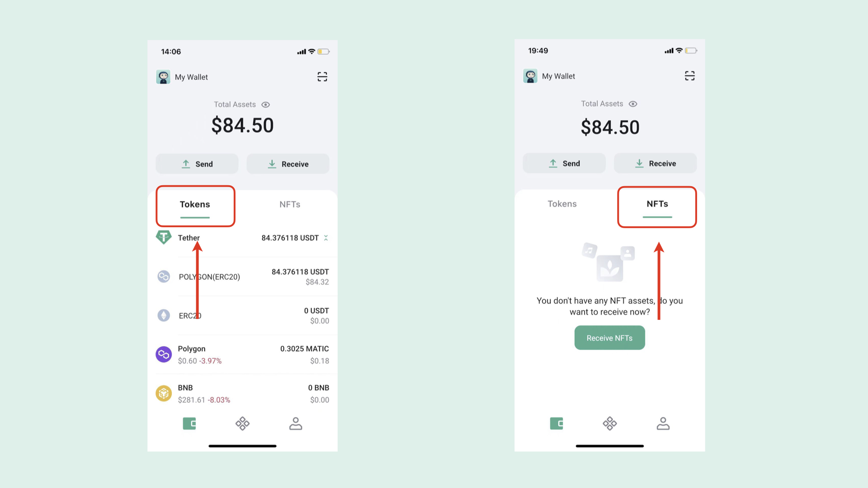The image size is (868, 488).
Task: Toggle Tether token row expand arrow
Action: click(x=326, y=238)
